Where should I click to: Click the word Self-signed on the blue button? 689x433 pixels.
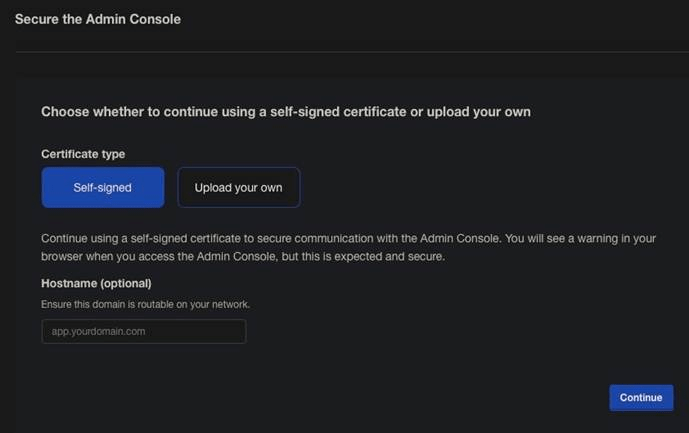(103, 187)
